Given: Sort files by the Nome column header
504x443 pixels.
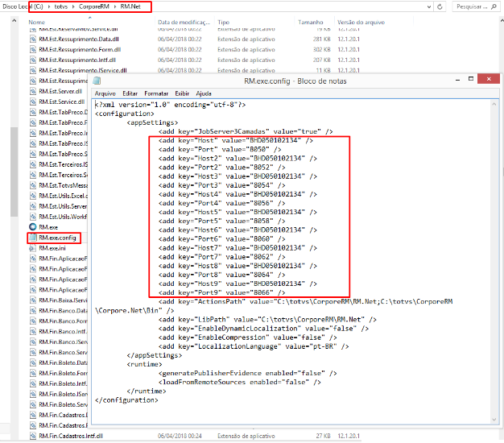Looking at the screenshot, I should [x=37, y=22].
